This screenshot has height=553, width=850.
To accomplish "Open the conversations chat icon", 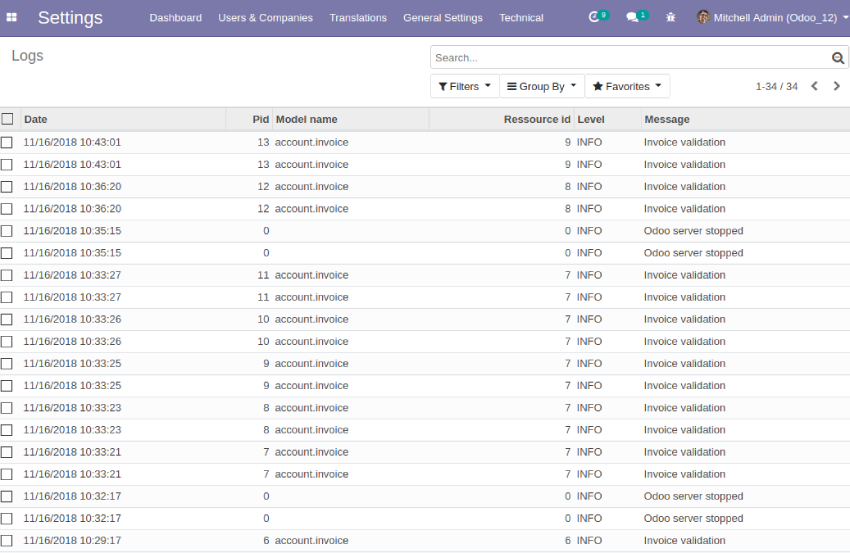I will [632, 17].
